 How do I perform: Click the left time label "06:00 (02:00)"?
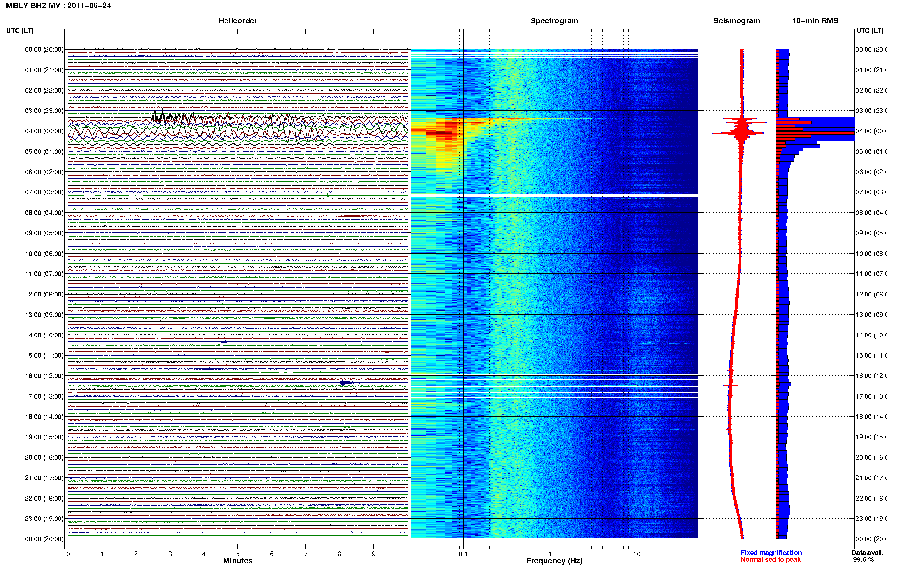pos(44,172)
